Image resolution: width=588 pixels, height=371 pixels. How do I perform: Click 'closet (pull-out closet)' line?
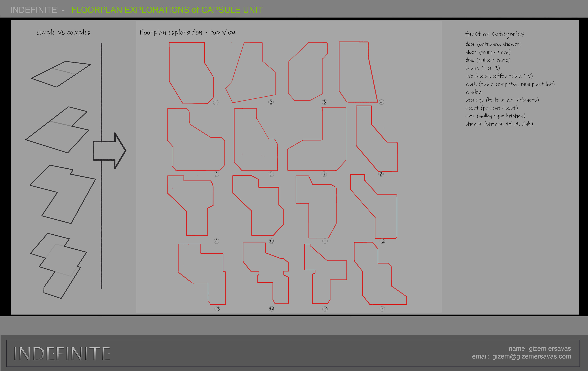point(491,108)
